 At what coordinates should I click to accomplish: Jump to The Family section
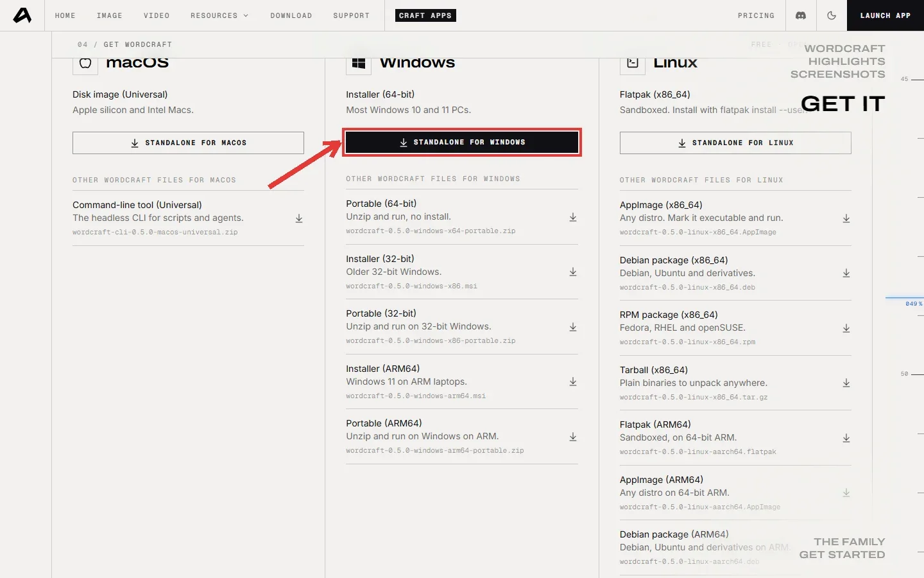[x=849, y=542]
